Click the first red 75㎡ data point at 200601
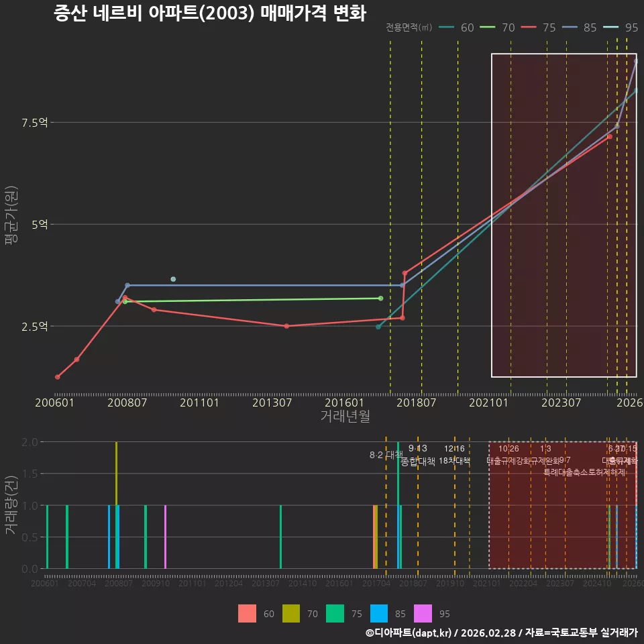 coord(58,377)
